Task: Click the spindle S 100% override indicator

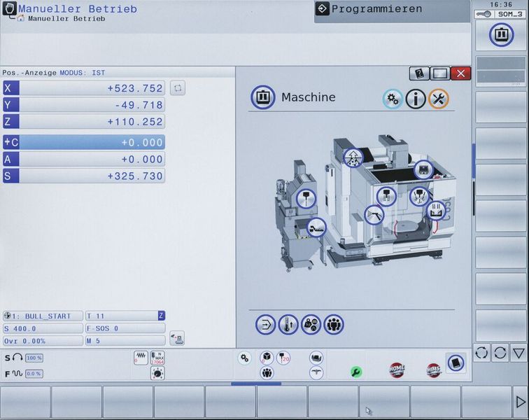Action: click(x=34, y=358)
